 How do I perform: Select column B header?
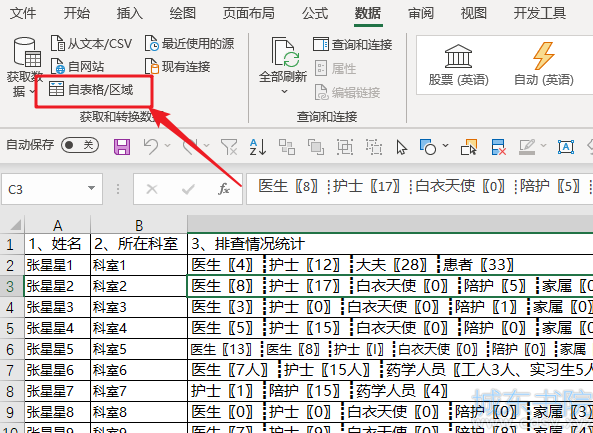point(139,225)
